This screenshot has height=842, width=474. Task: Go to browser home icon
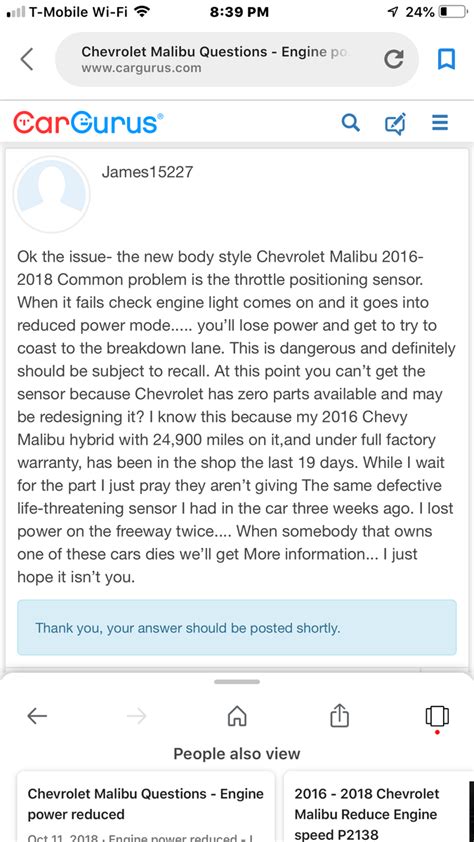[x=237, y=715]
